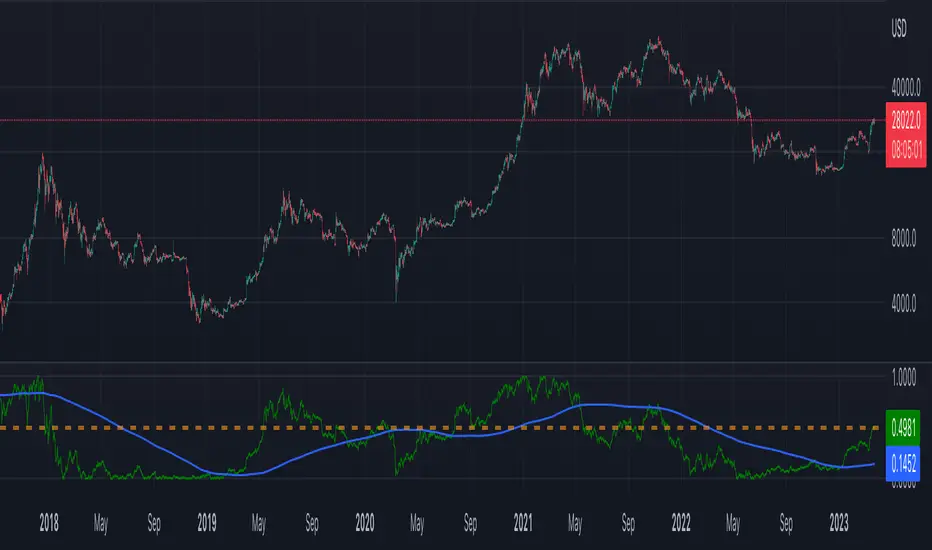Click the 2021 label on the time axis

point(522,523)
